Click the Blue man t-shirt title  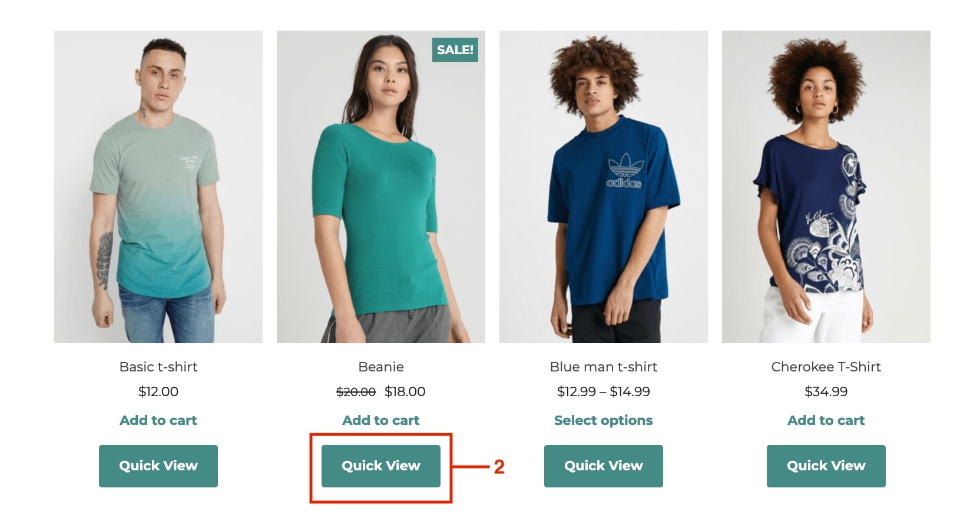[604, 367]
